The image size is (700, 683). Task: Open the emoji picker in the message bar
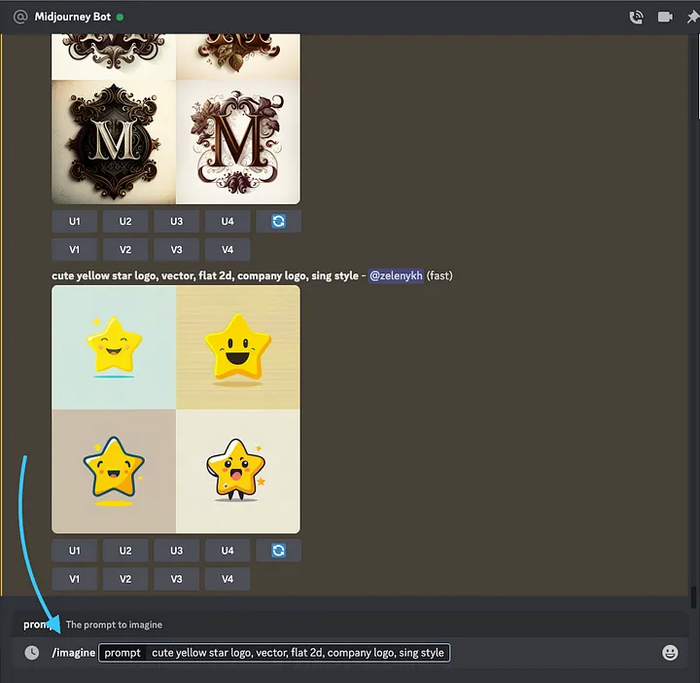pos(670,652)
